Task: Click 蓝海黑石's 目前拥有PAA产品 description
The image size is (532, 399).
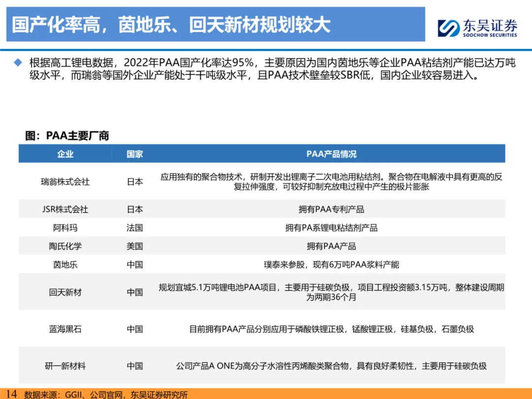Action: [x=332, y=329]
